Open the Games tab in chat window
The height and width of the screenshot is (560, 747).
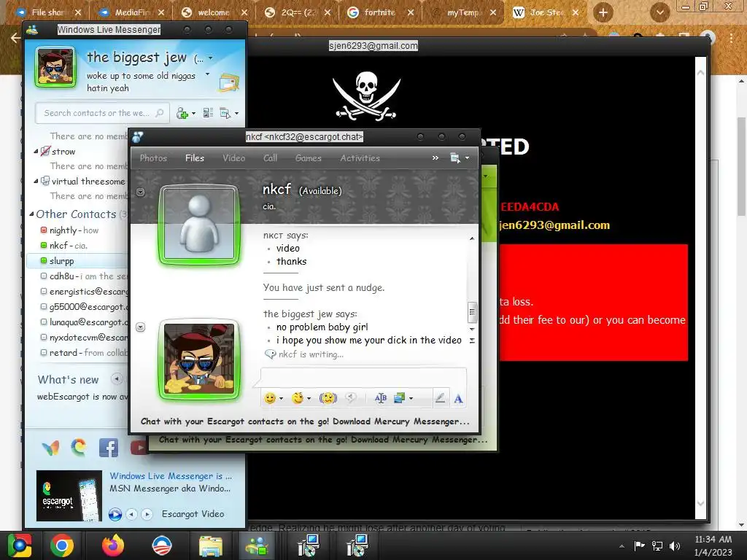pos(309,158)
